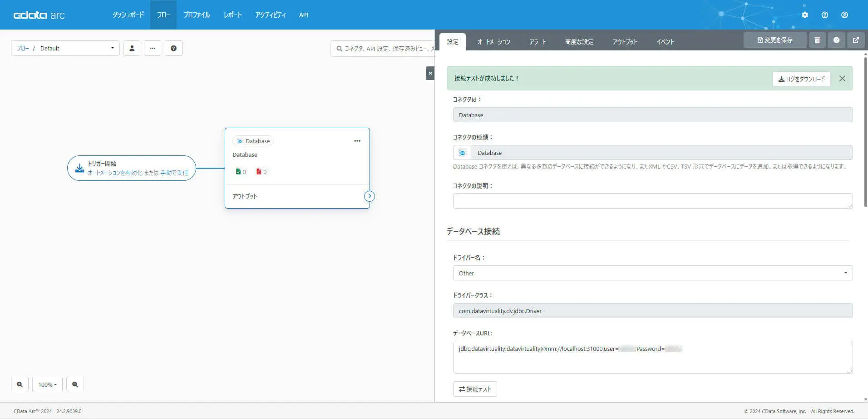Click the データベースURL text area

pyautogui.click(x=653, y=357)
